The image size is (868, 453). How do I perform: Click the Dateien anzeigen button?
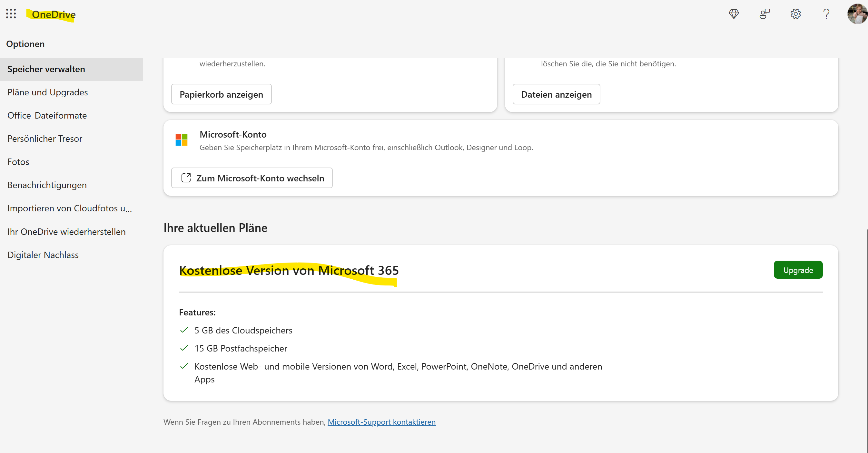click(556, 94)
